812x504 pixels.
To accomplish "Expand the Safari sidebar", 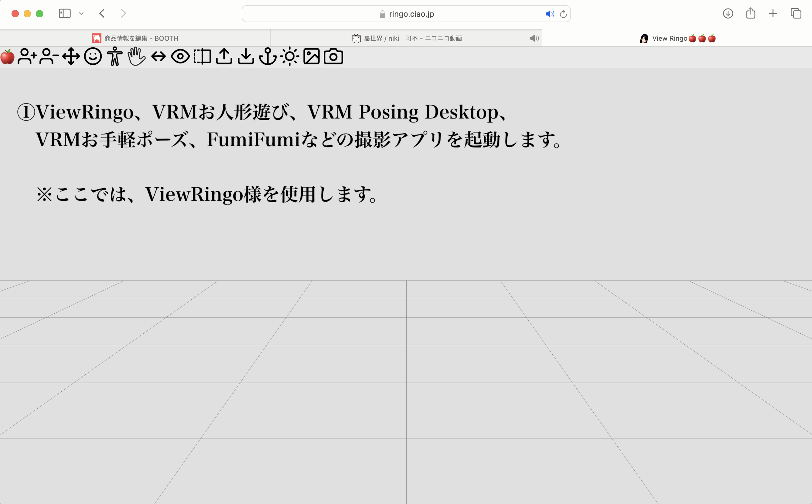I will tap(65, 13).
